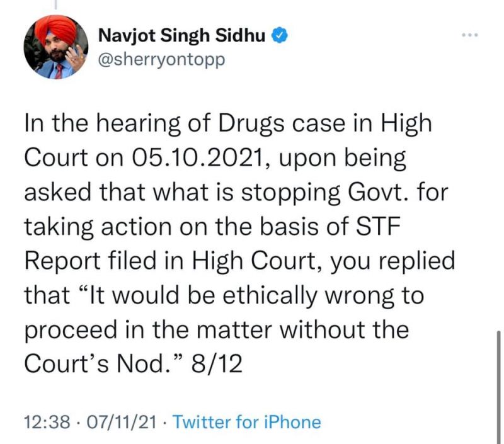Click the words "In the hearing" opening the tweet
Image resolution: width=504 pixels, height=444 pixels.
point(93,123)
